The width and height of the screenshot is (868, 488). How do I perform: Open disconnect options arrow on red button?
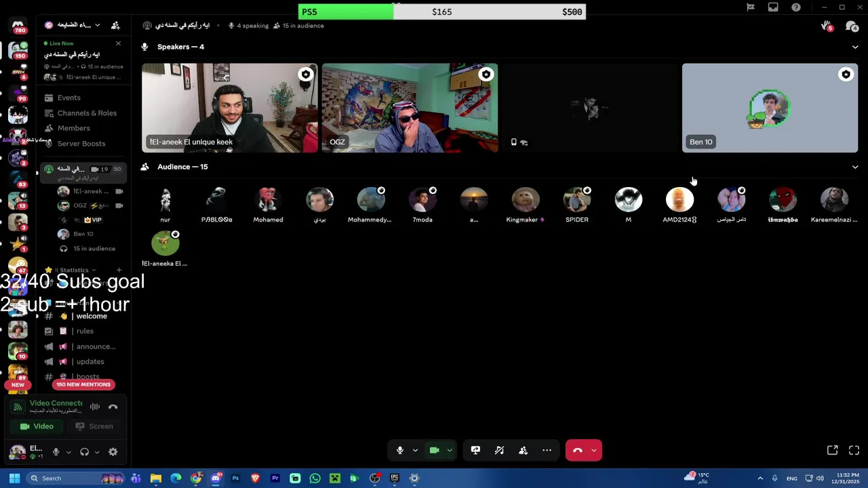click(x=594, y=450)
